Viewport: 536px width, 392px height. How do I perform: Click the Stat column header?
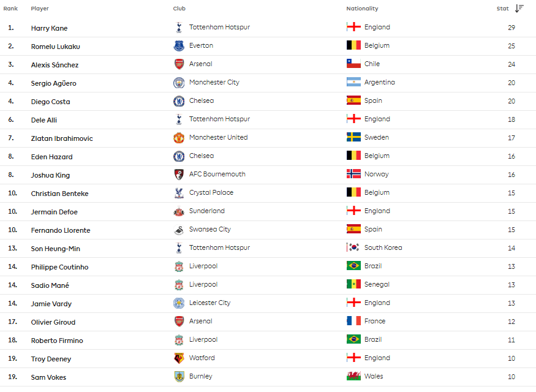pyautogui.click(x=502, y=9)
